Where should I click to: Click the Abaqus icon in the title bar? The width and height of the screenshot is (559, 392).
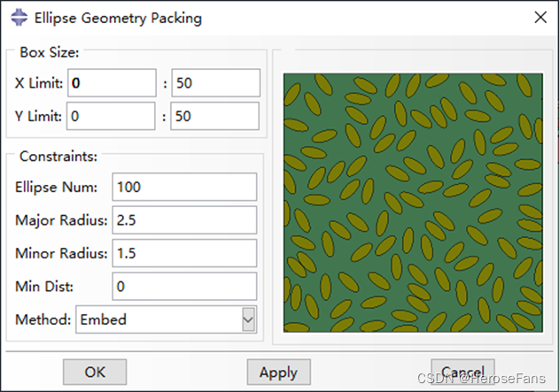(17, 18)
